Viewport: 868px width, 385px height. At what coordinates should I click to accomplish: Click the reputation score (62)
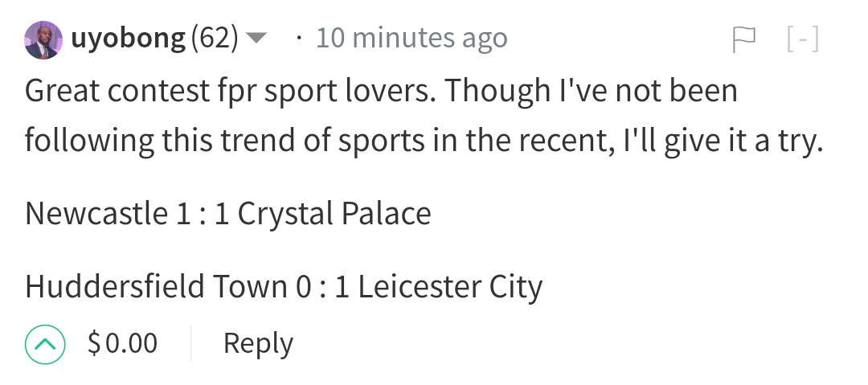coord(215,39)
